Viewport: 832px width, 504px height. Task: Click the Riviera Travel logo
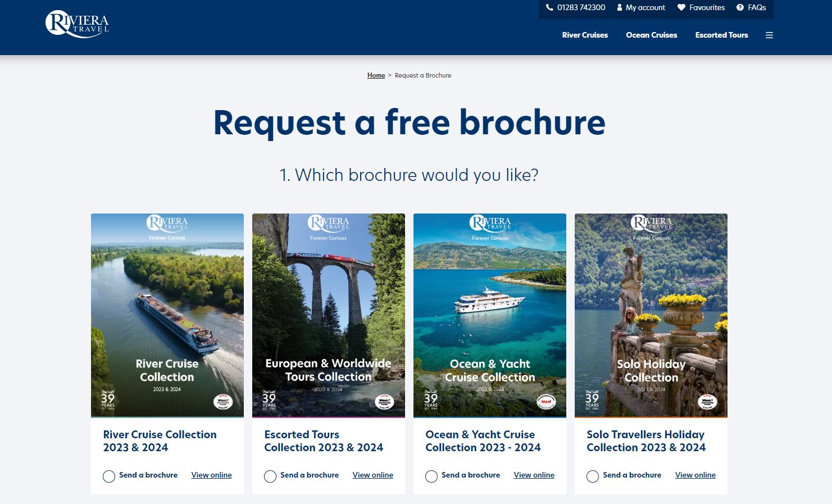77,24
